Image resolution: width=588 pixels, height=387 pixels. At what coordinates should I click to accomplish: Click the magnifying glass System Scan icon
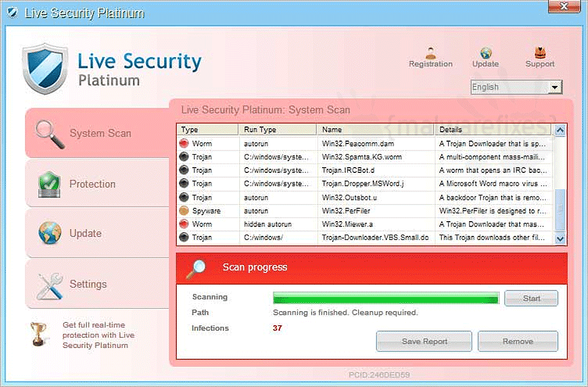49,134
